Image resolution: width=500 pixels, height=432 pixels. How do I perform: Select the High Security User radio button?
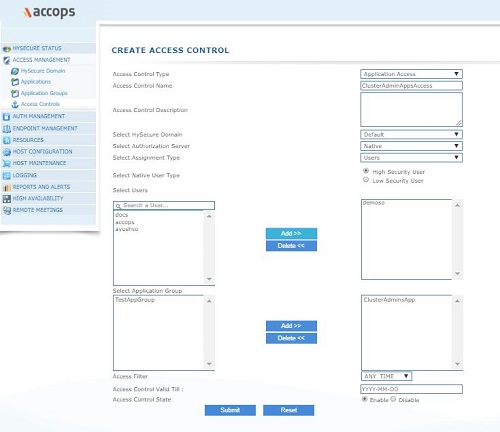366,171
